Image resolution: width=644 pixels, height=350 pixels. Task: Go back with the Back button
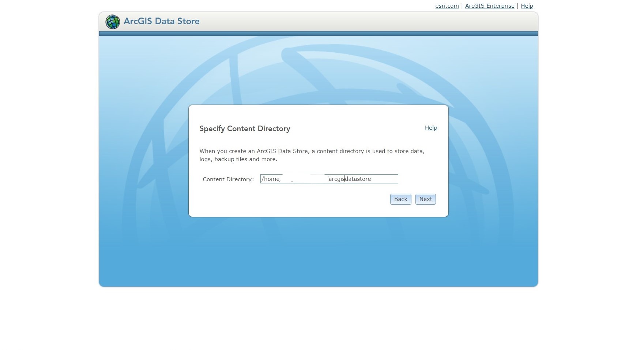point(401,199)
